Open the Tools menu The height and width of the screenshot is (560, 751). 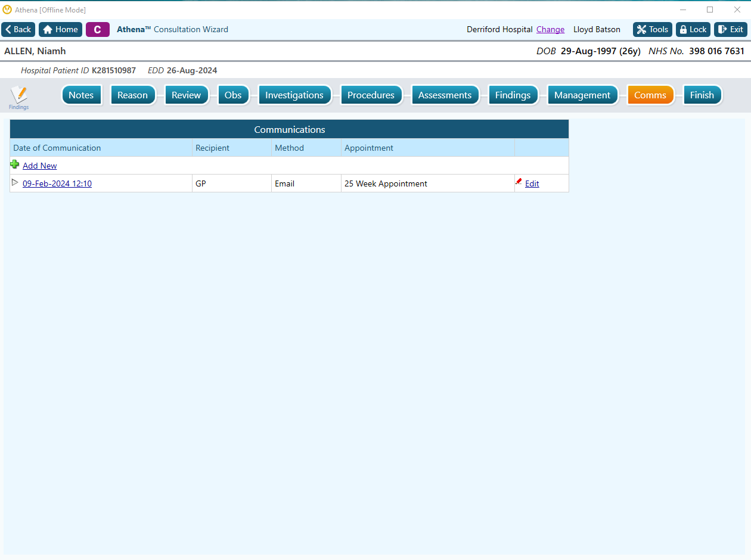(x=653, y=29)
